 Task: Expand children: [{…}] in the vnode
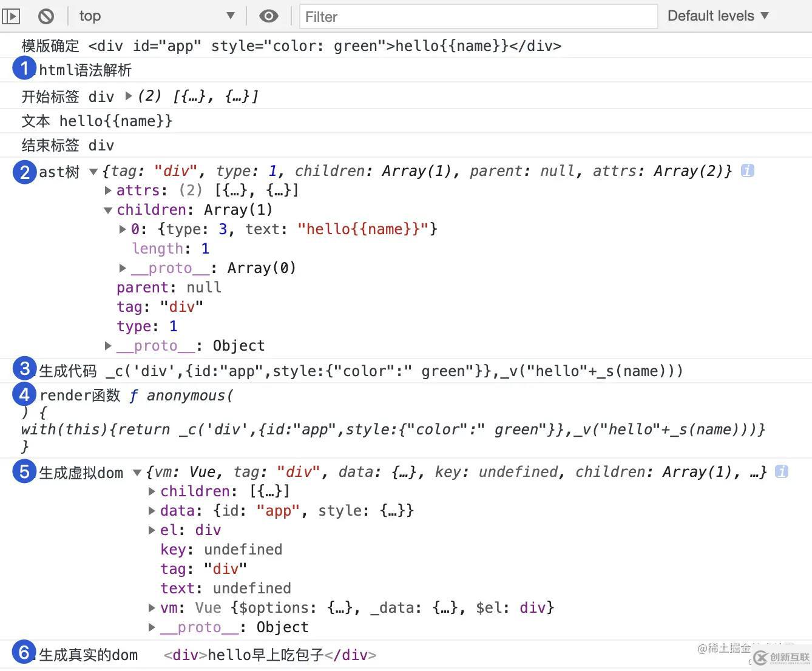coord(152,491)
